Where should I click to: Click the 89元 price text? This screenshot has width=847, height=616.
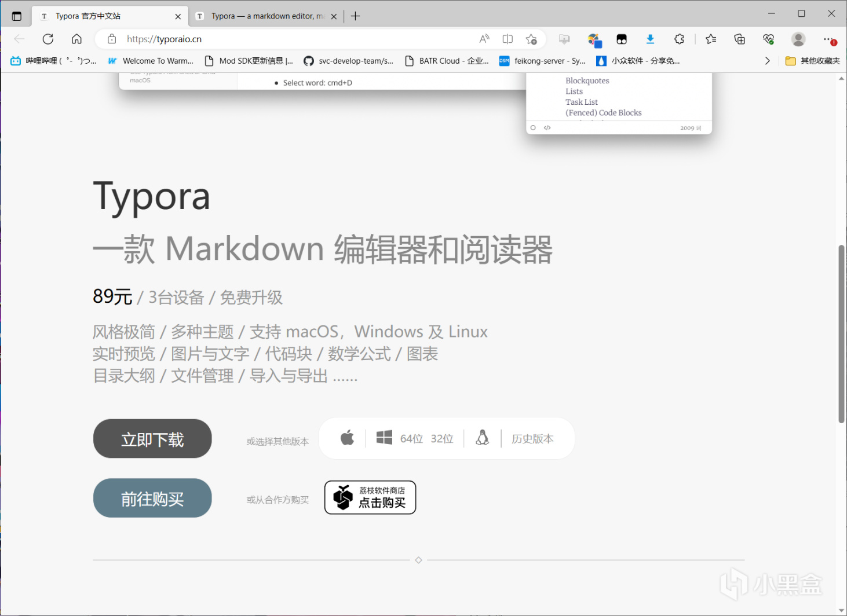112,296
